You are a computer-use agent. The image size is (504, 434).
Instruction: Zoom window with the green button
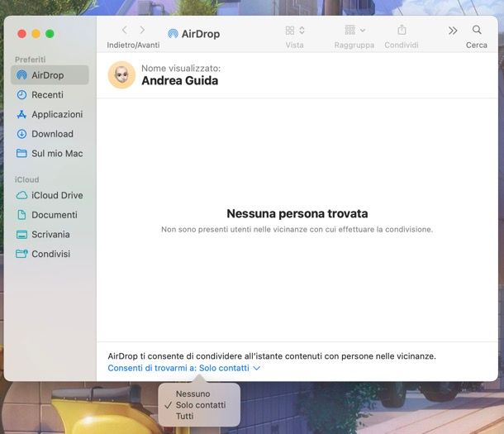pos(50,34)
